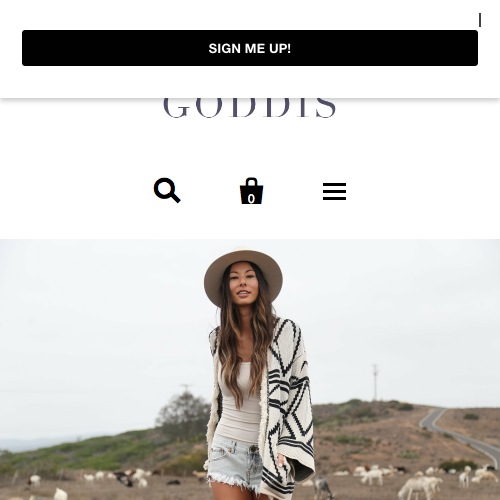Click the vertical bar mark above signup button
Viewport: 500px width, 500px height.
click(x=480, y=20)
